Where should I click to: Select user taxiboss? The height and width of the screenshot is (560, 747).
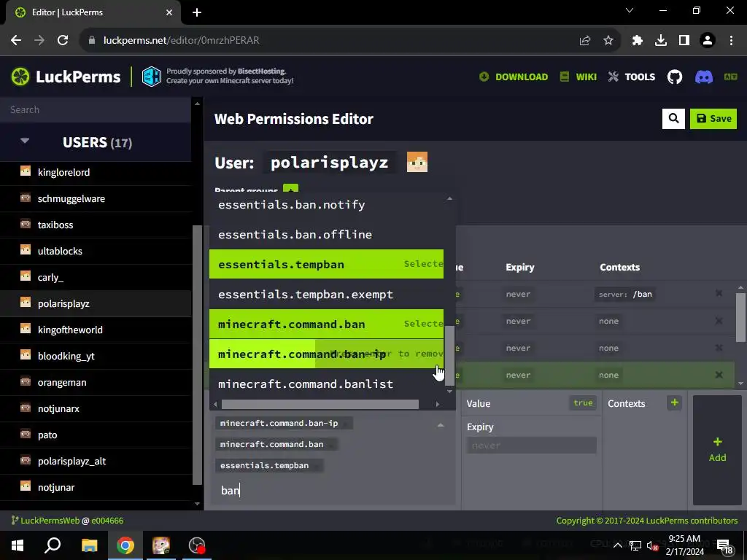point(96,225)
